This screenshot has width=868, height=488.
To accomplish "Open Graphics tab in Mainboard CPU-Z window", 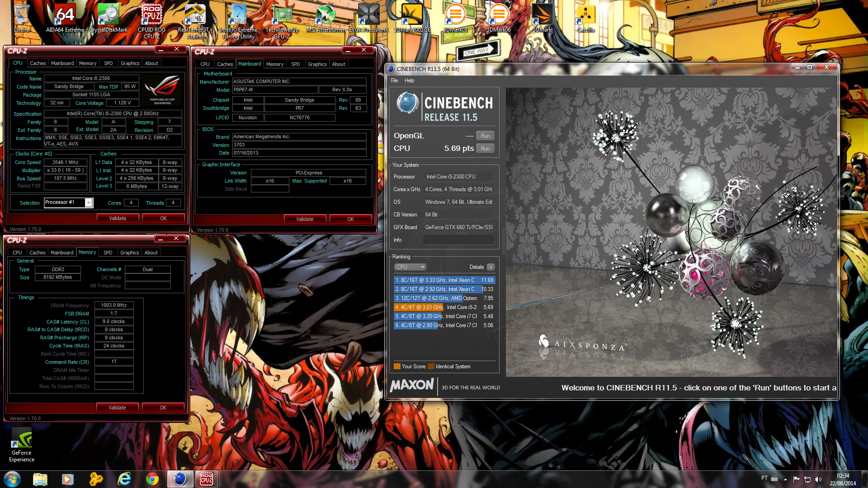I will (x=317, y=64).
